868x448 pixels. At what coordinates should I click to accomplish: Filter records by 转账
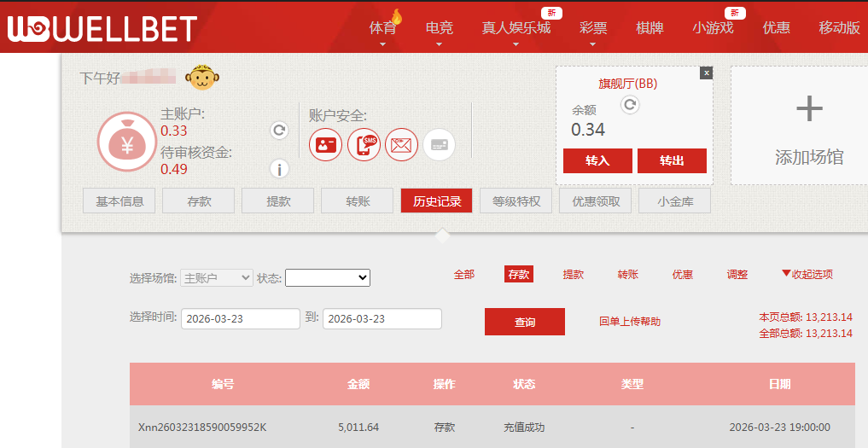coord(628,274)
